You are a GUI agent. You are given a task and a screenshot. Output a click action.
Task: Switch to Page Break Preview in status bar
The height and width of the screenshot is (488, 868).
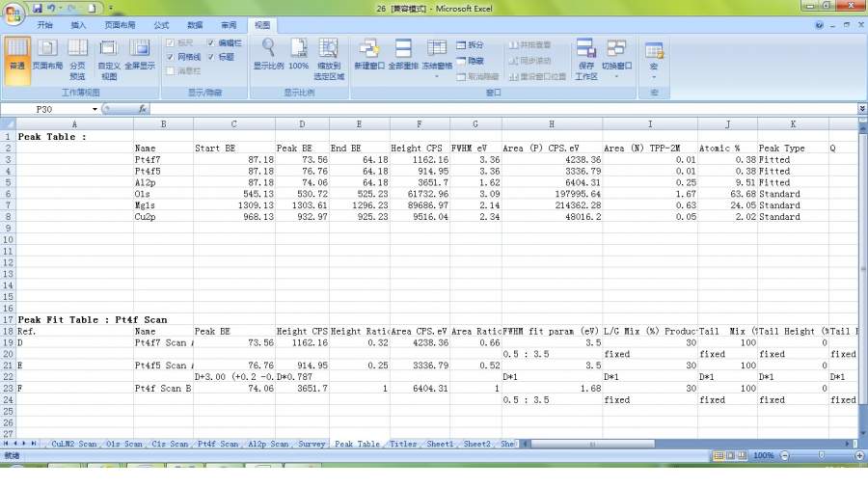pos(742,456)
